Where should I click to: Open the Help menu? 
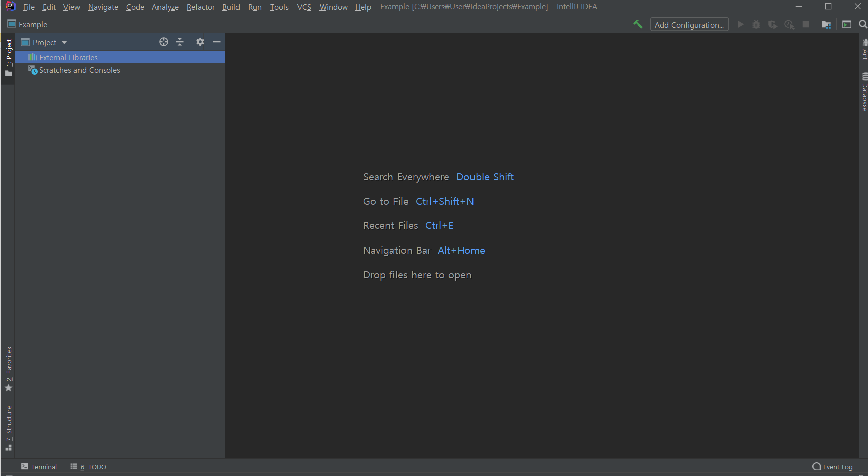(363, 7)
